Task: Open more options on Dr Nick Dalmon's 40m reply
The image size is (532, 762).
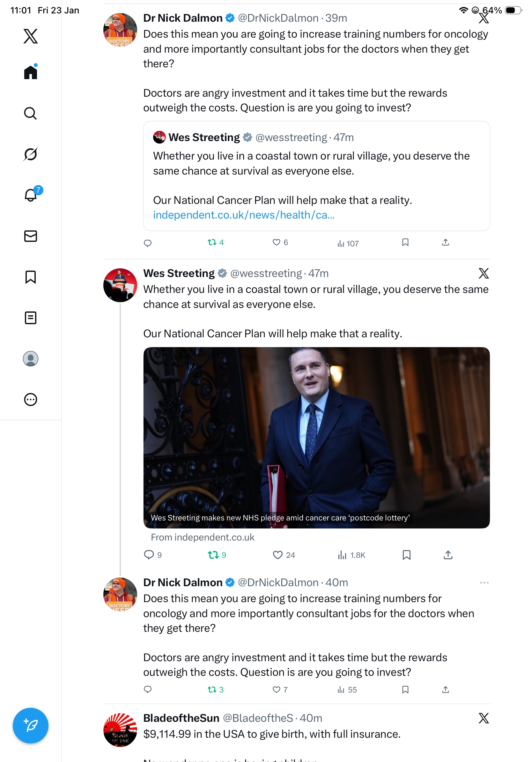Action: coord(484,583)
